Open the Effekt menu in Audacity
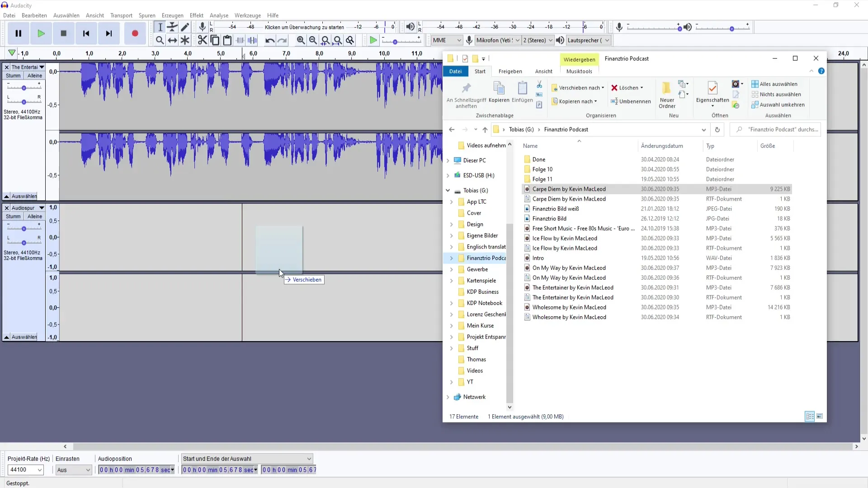The image size is (868, 488). [197, 15]
